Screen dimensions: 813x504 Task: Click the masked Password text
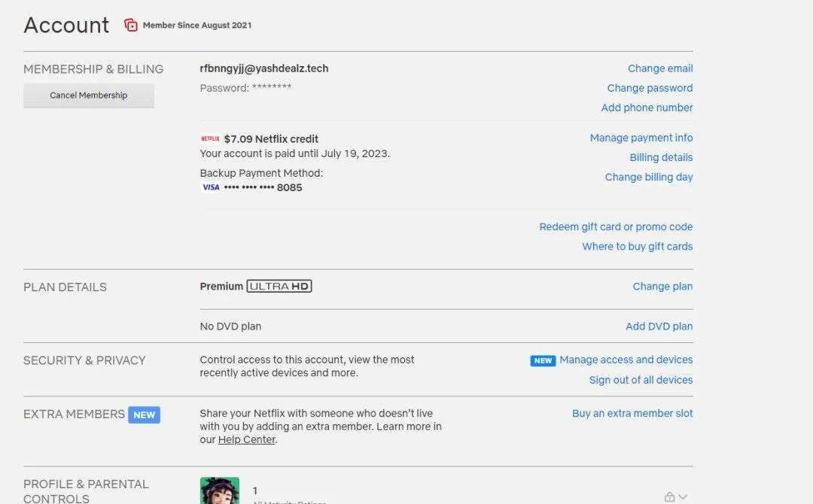point(245,88)
